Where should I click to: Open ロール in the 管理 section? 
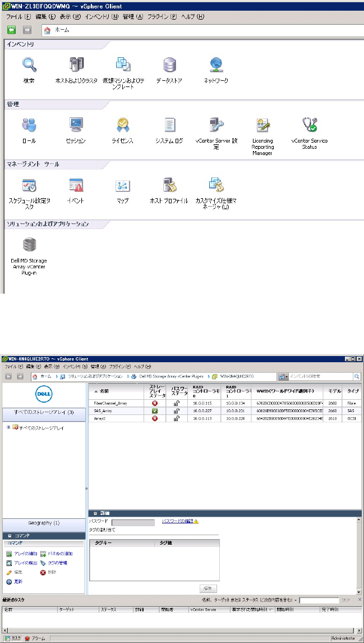pos(29,125)
